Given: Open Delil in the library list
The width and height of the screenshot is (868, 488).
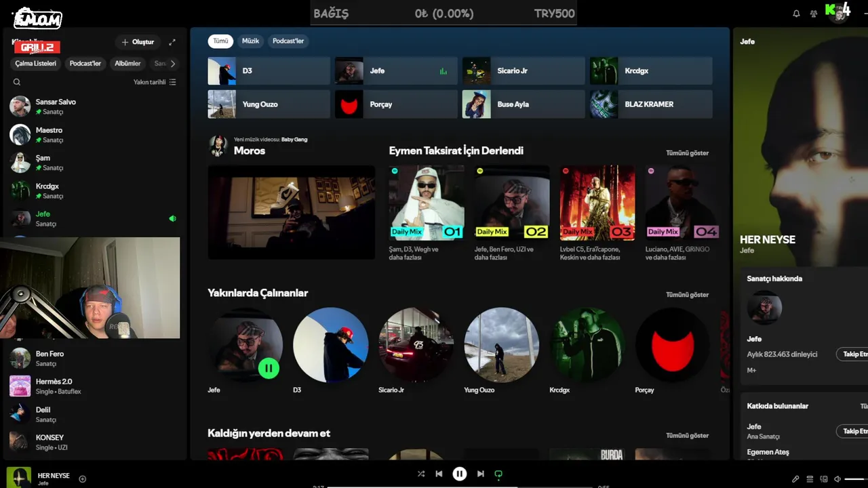Looking at the screenshot, I should click(94, 414).
